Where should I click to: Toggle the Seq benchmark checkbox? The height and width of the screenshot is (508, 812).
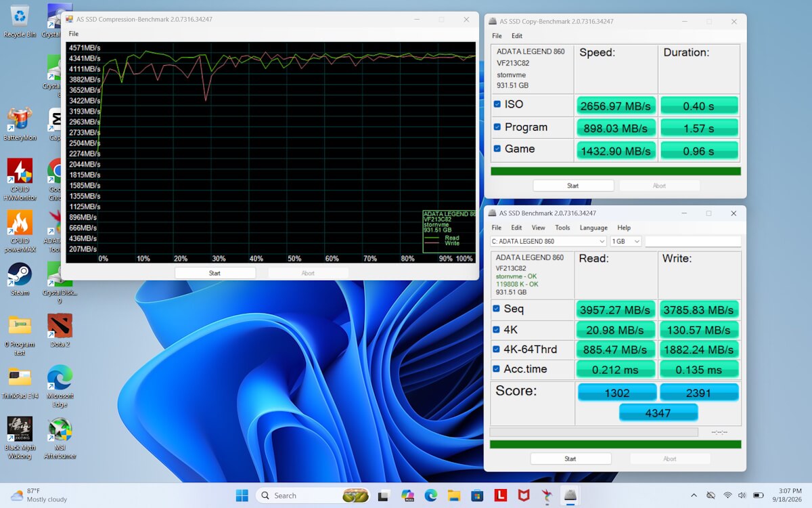click(497, 310)
